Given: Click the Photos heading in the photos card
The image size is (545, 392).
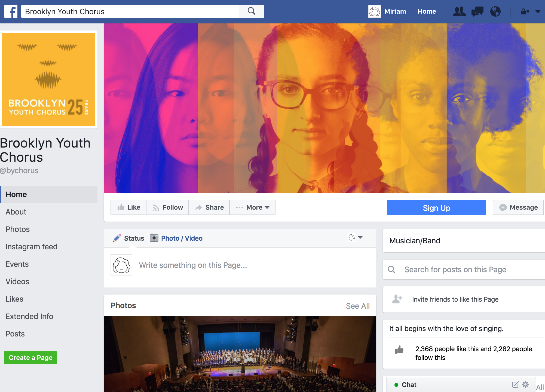Looking at the screenshot, I should coord(123,305).
